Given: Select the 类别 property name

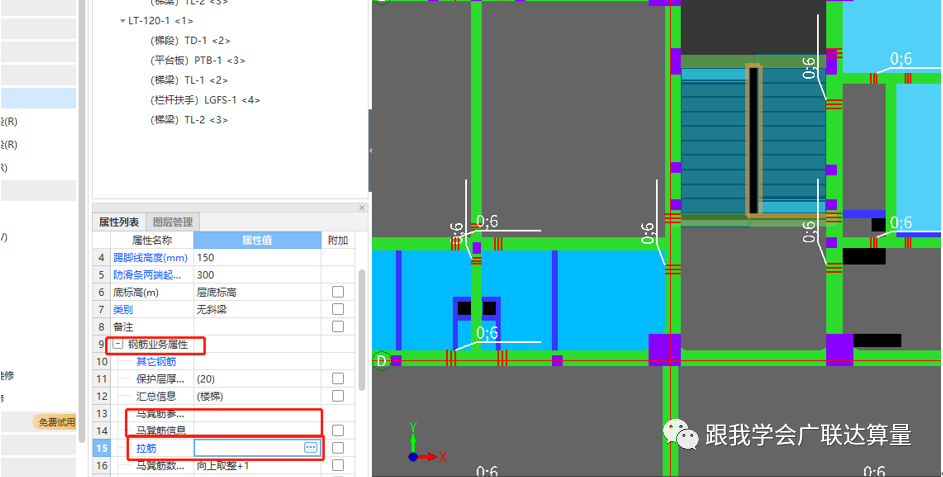Looking at the screenshot, I should [123, 310].
